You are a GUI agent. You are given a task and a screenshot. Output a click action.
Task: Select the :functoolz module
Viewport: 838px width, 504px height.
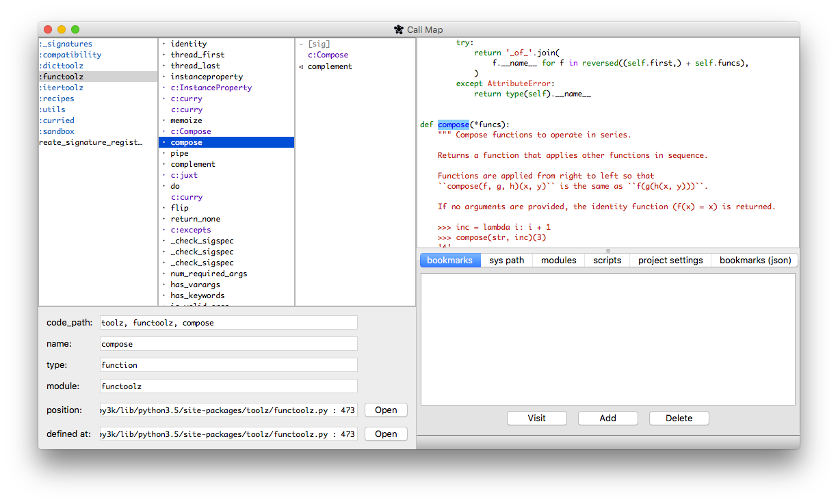point(98,77)
